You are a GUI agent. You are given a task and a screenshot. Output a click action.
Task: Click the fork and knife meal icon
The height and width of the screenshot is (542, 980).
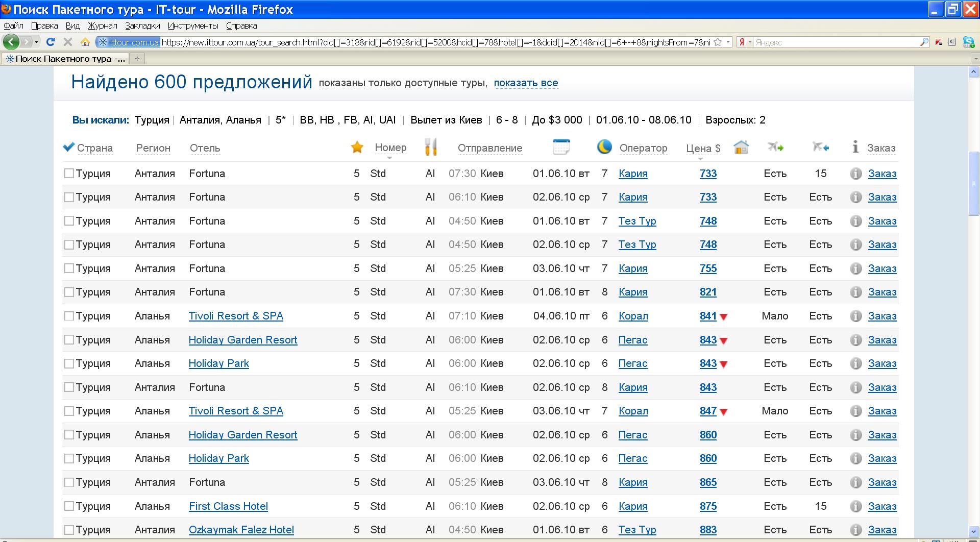coord(430,146)
